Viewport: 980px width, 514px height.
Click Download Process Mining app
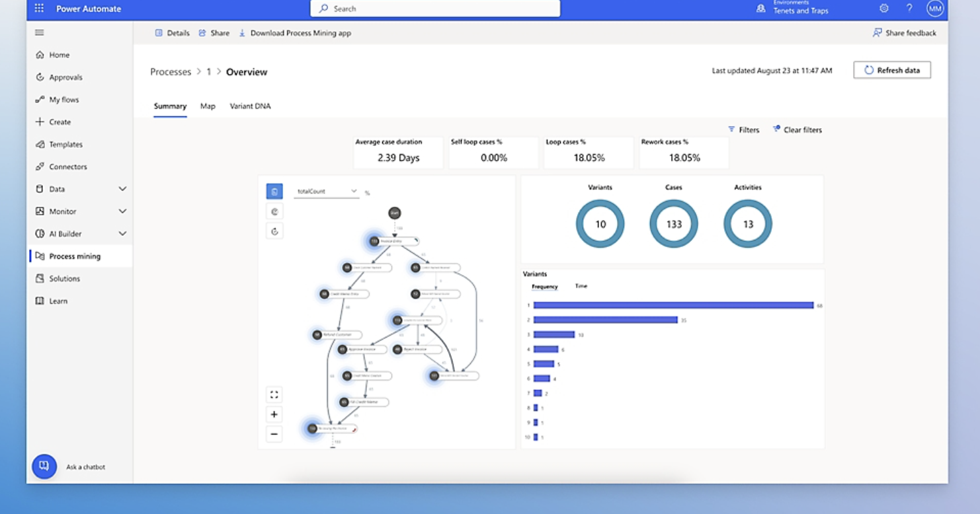tap(295, 33)
